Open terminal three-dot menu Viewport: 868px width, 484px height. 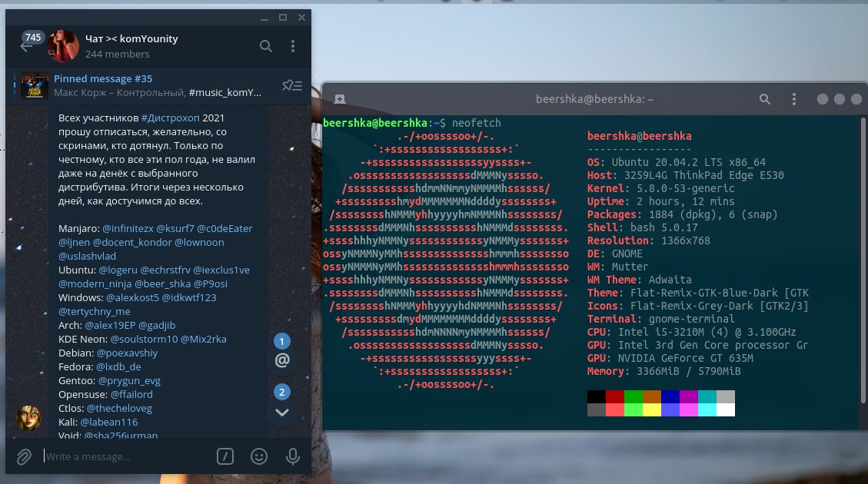(x=794, y=99)
